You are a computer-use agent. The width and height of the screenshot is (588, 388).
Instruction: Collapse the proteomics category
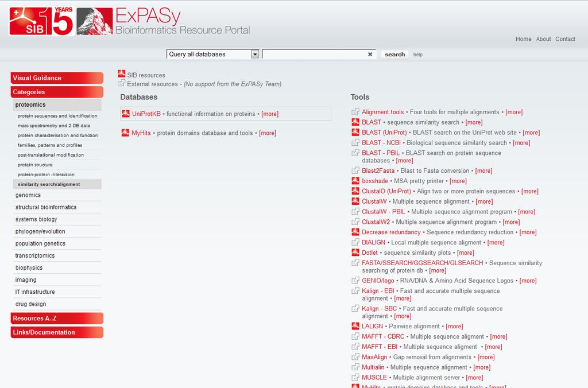pos(57,104)
